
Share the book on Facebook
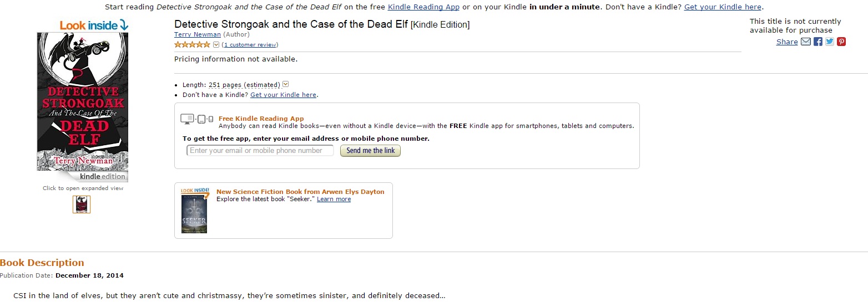(817, 42)
